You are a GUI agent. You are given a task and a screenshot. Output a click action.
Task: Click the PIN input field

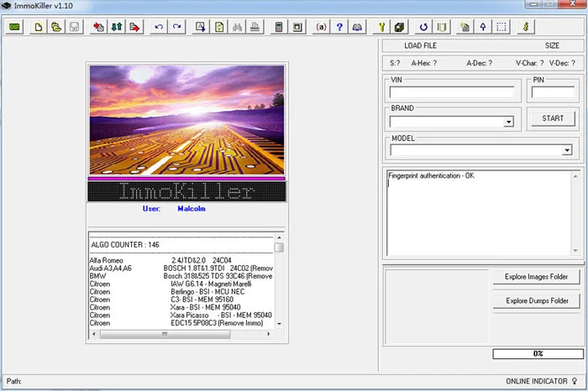pyautogui.click(x=553, y=92)
